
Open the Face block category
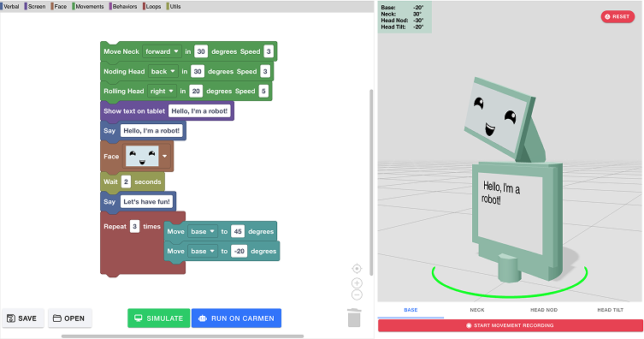point(59,7)
